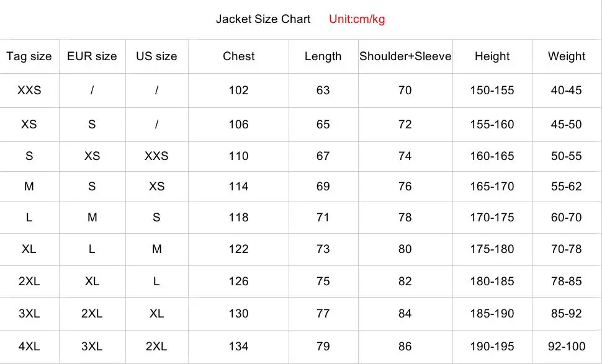Click the US size column header
Screen dimensions: 602x364
156,56
